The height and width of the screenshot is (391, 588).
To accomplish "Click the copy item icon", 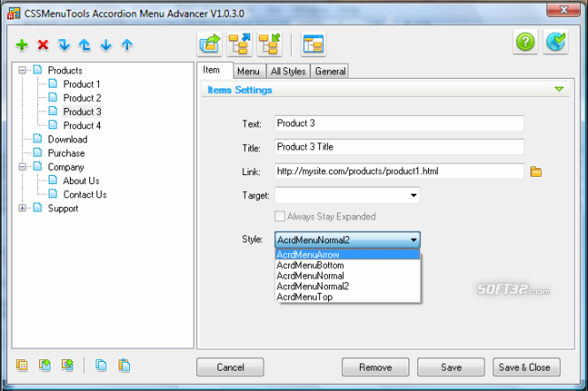I will point(101,364).
